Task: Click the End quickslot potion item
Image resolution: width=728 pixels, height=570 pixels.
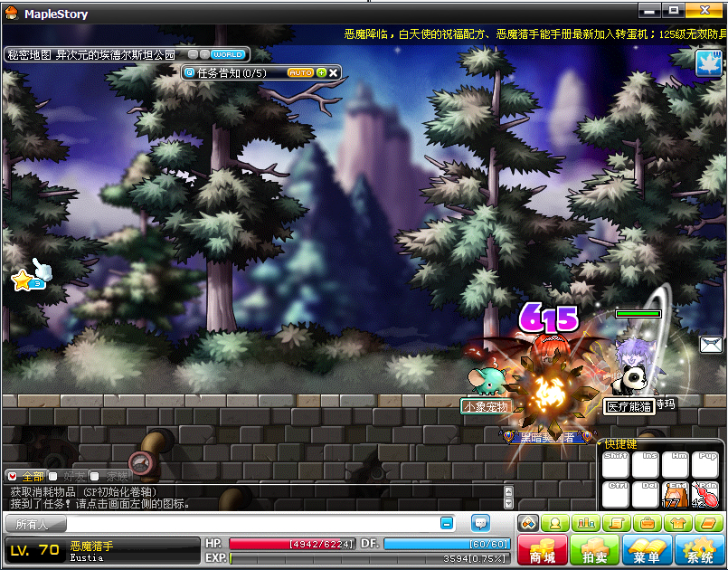Action: click(x=675, y=494)
